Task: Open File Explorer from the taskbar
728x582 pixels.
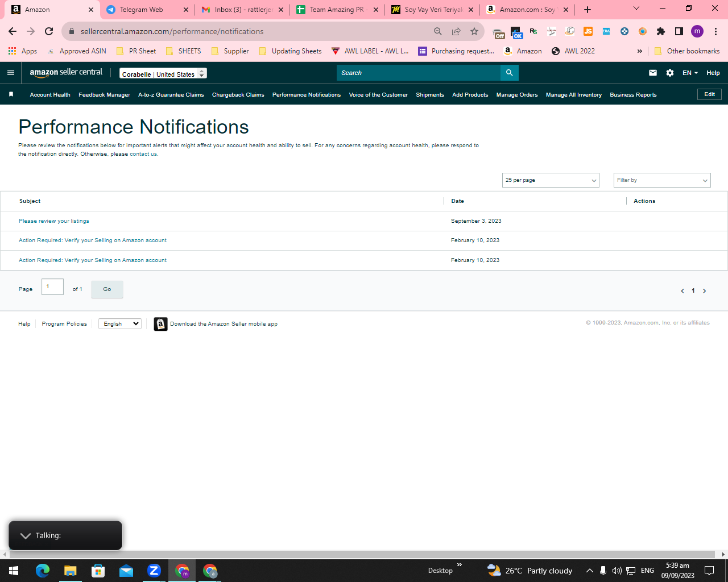Action: pos(70,571)
